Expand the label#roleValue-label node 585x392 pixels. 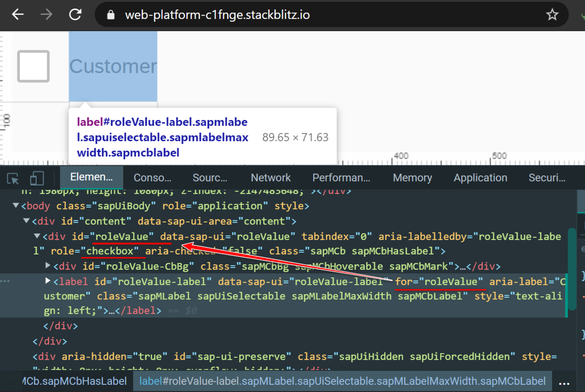[47, 281]
